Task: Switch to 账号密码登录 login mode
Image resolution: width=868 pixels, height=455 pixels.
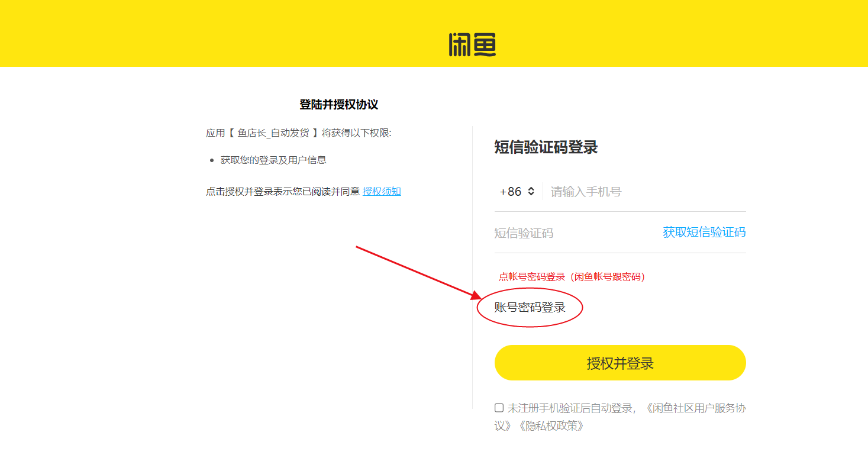Action: pos(530,308)
